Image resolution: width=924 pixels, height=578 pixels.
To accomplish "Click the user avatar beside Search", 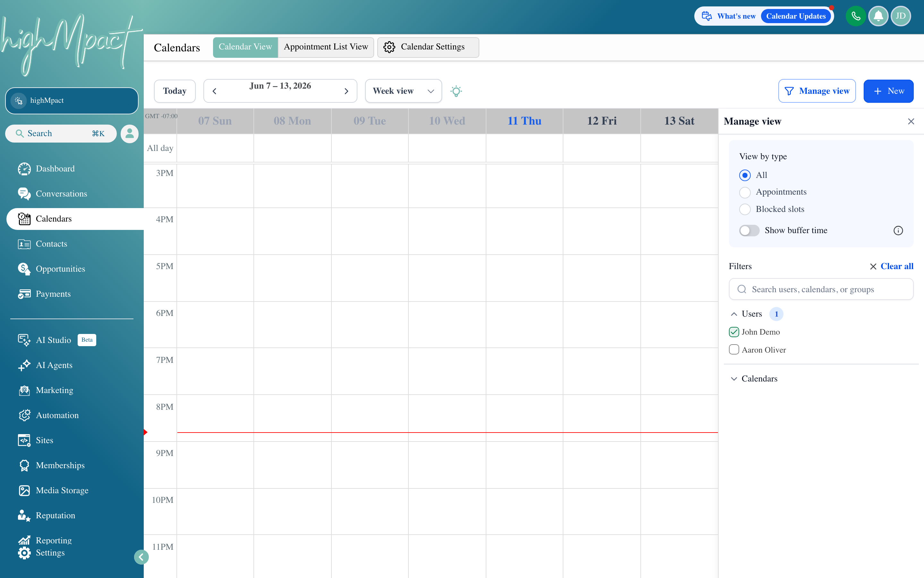I will tap(129, 133).
